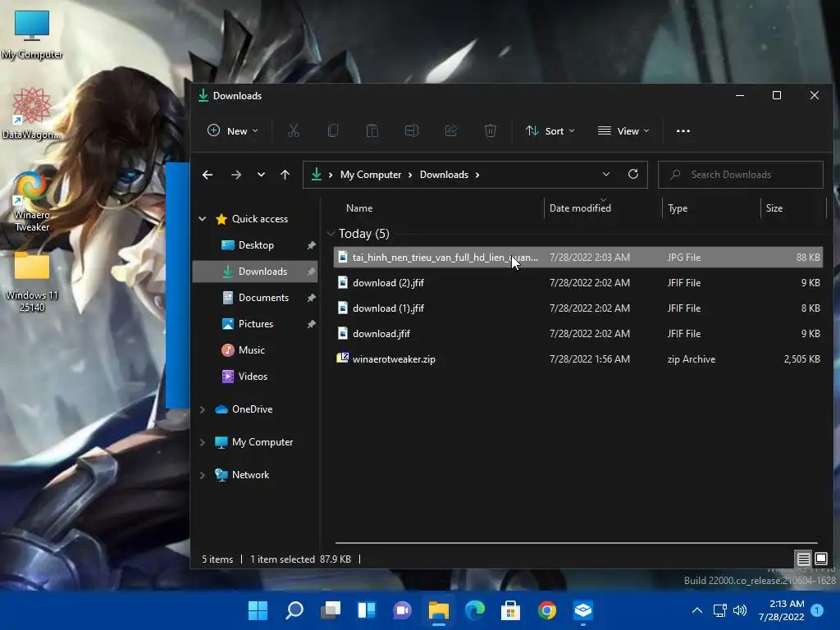This screenshot has height=630, width=840.
Task: Open taskbar Search
Action: [294, 610]
